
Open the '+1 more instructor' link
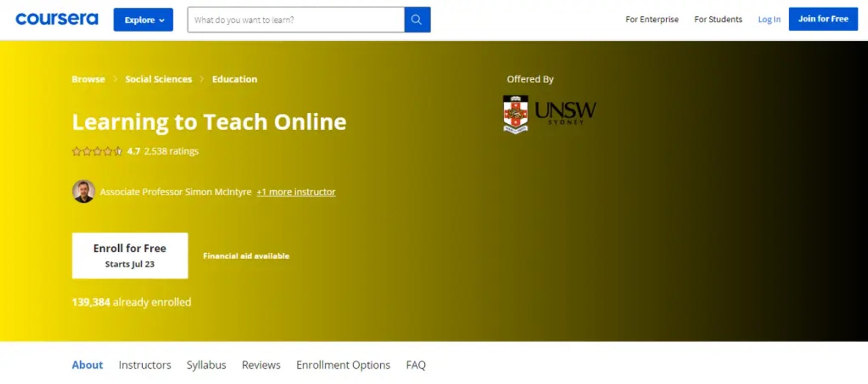[296, 192]
